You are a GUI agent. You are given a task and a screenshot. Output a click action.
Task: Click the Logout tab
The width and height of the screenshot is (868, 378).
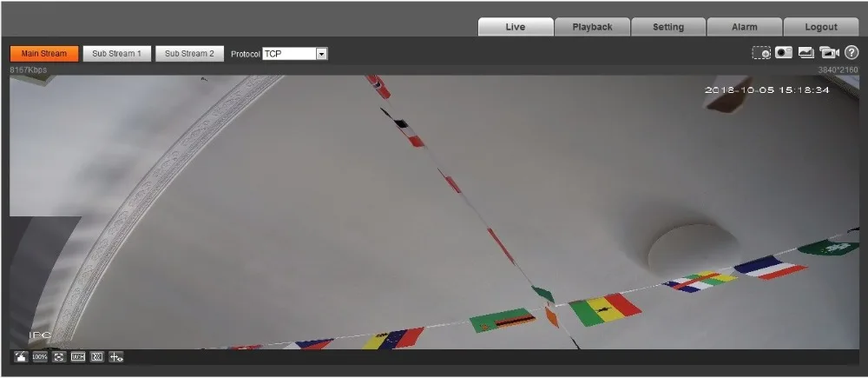(821, 27)
